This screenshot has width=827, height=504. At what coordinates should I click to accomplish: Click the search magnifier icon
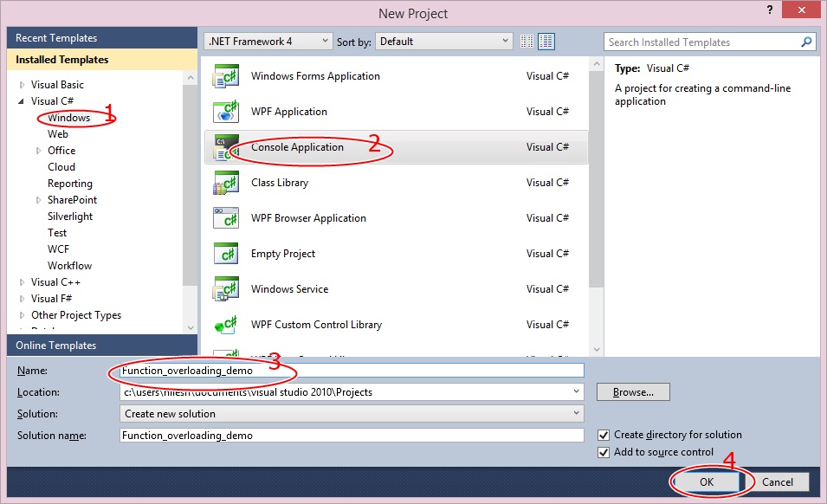[806, 42]
